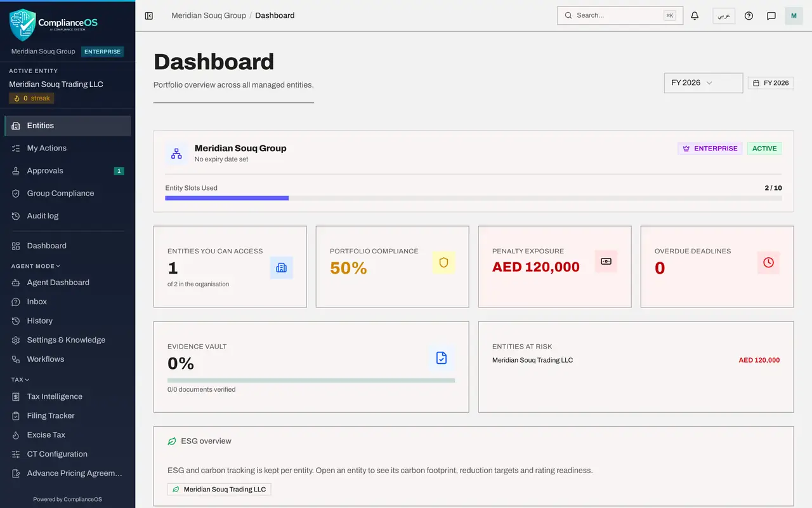Click the entities building icon in card
The width and height of the screenshot is (812, 508).
[x=282, y=267]
